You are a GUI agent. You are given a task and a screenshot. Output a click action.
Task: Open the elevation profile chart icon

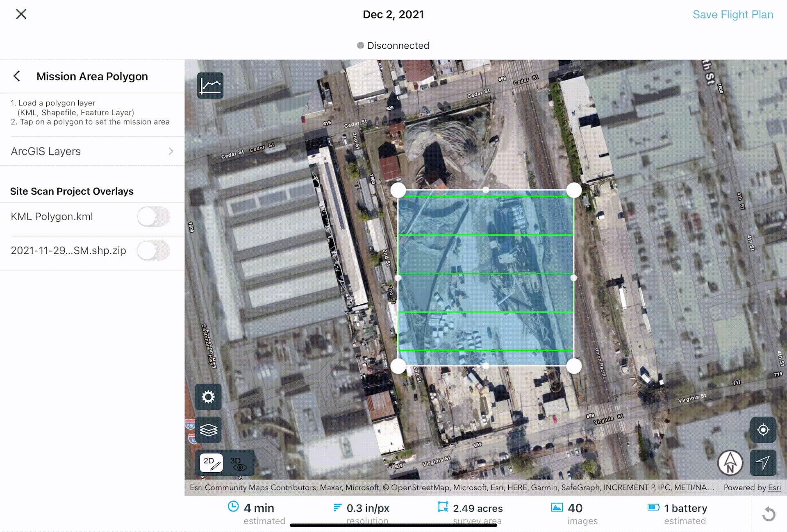[x=210, y=86]
